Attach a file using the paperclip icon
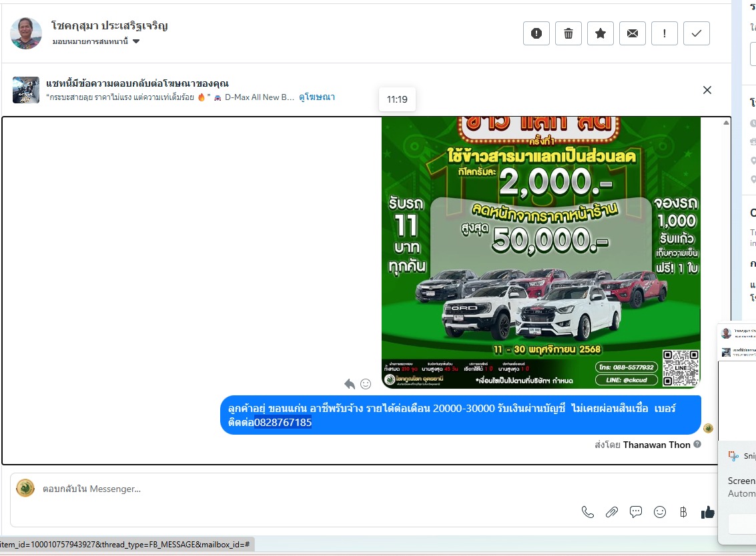 [612, 512]
